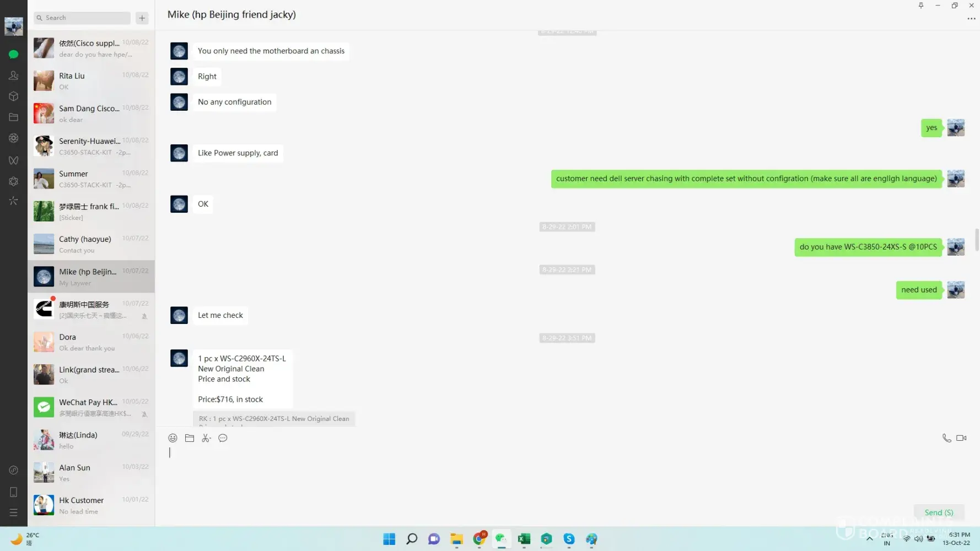
Task: Open the Rita Liu conversation
Action: click(x=91, y=80)
